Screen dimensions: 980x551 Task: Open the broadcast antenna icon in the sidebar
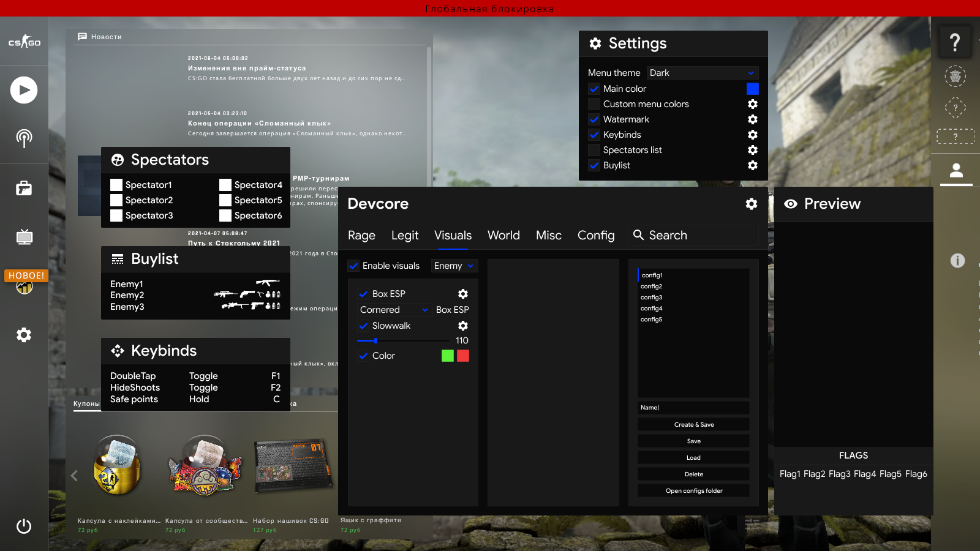(x=24, y=138)
